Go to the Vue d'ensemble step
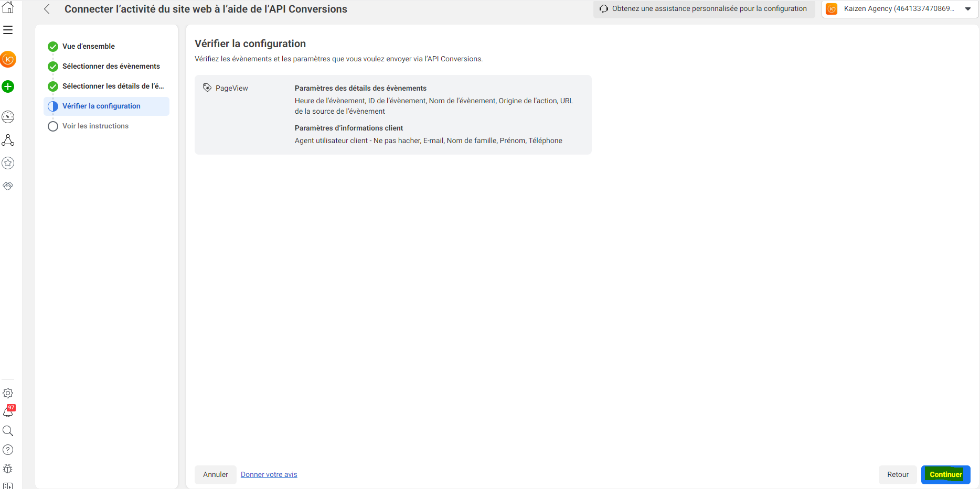980x489 pixels. coord(106,46)
